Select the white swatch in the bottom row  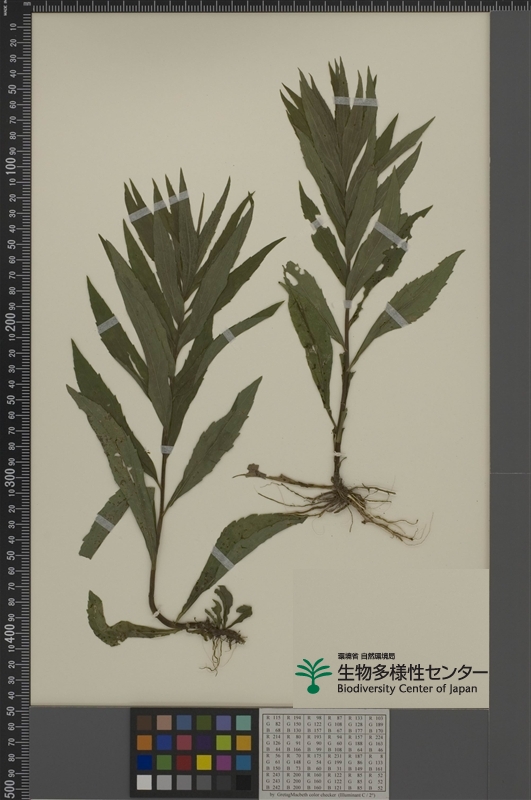click(144, 782)
